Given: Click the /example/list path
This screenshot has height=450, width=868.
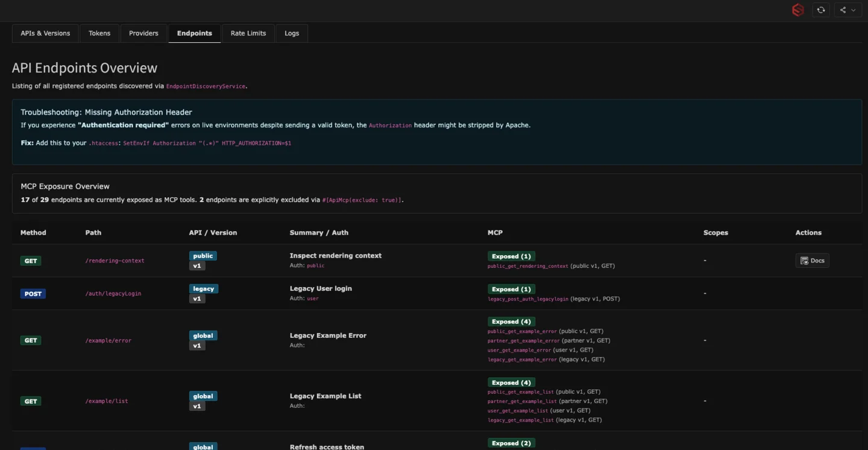Looking at the screenshot, I should coord(107,401).
